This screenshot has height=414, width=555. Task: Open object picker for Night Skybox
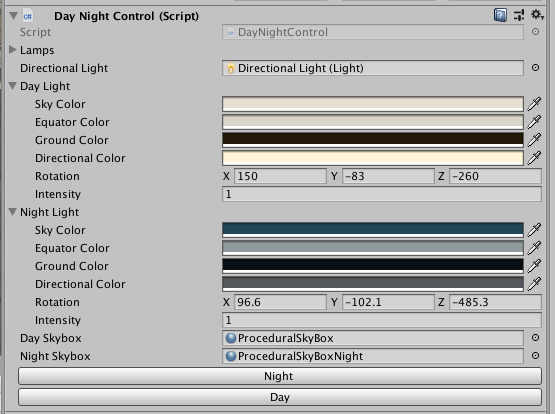click(535, 356)
